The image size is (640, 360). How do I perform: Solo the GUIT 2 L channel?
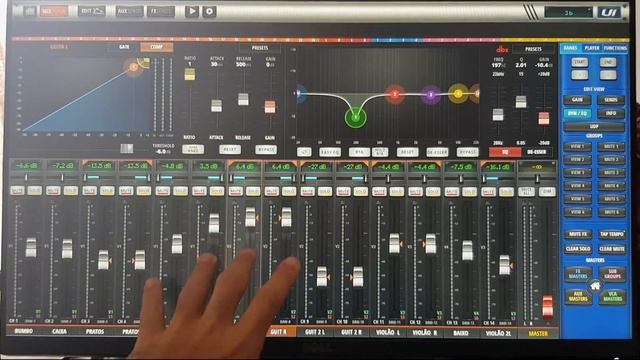point(324,191)
